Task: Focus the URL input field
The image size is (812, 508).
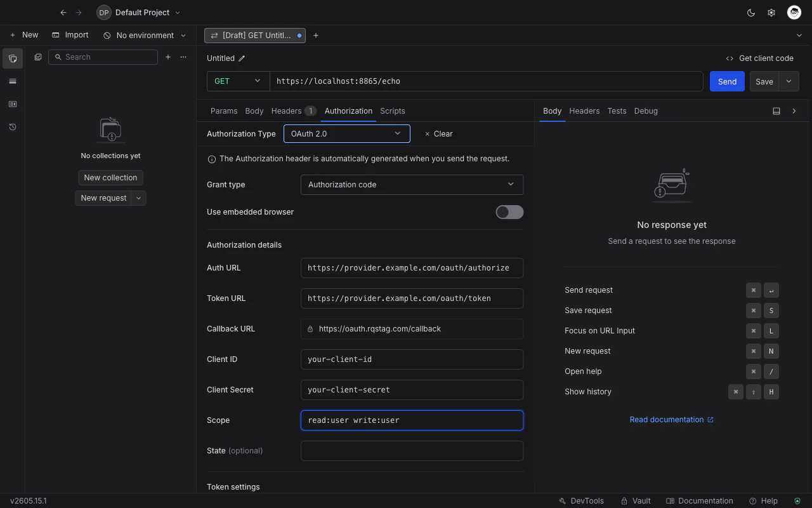Action: click(x=487, y=81)
